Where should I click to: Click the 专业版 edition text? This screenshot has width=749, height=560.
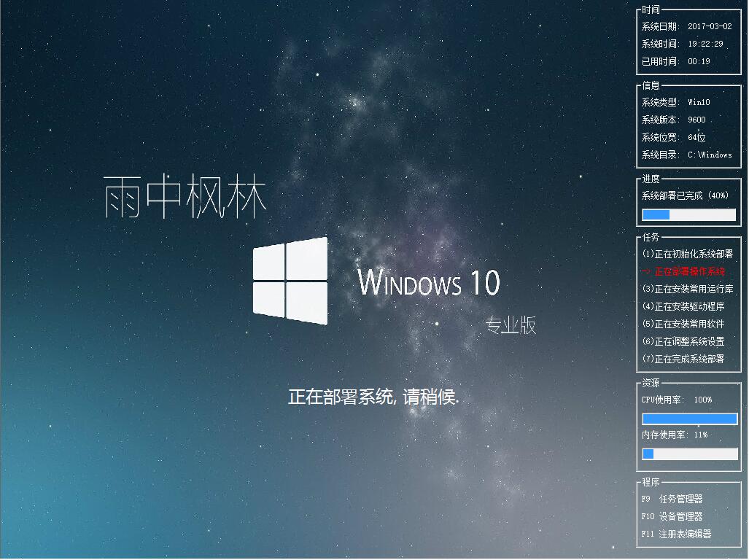point(511,325)
